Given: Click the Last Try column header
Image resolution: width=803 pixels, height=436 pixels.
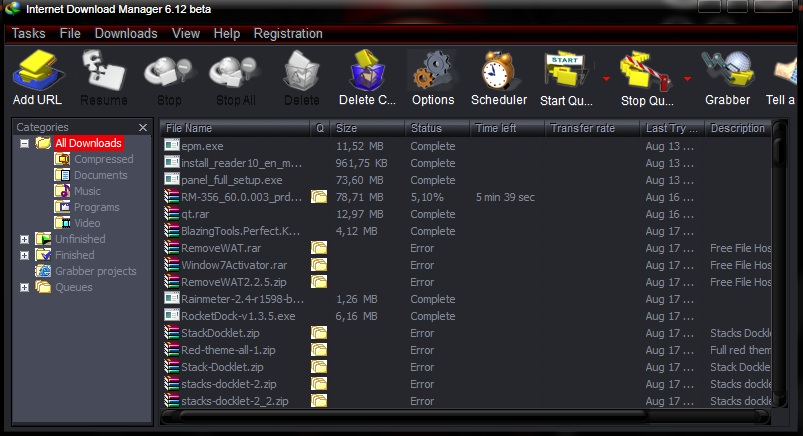Looking at the screenshot, I should point(672,128).
